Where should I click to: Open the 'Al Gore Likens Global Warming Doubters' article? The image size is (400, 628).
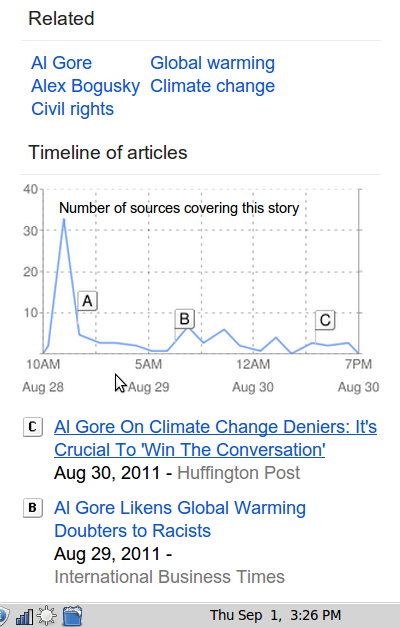[x=180, y=519]
